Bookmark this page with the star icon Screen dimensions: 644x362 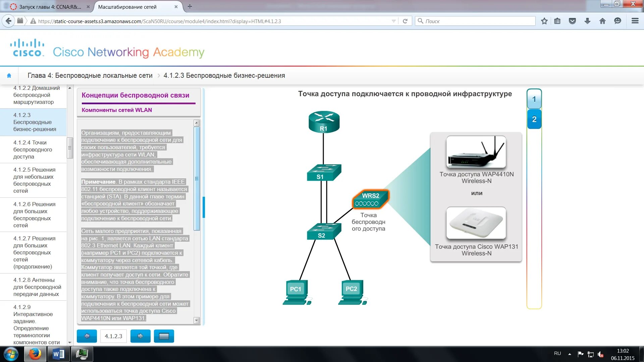[544, 21]
